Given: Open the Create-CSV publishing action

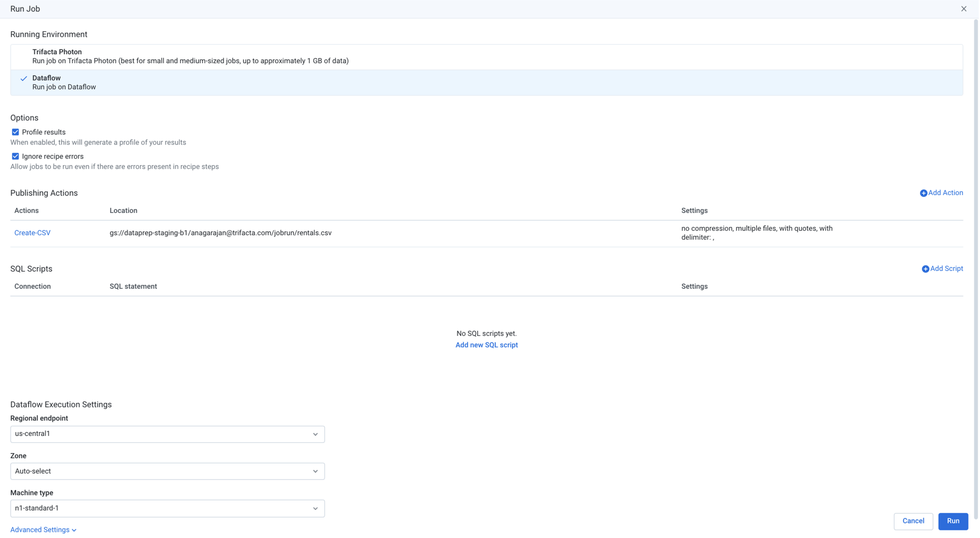Looking at the screenshot, I should (x=32, y=233).
